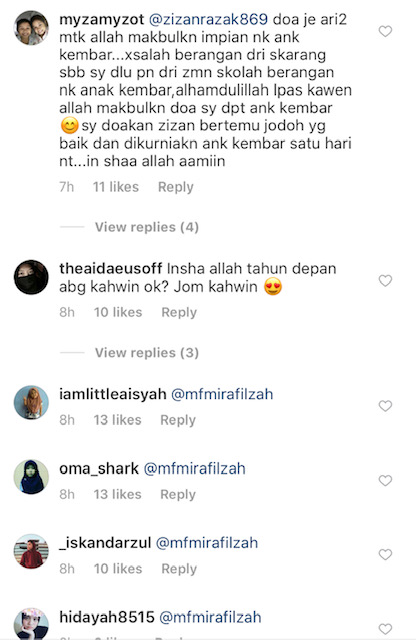Toggle the heart beside oma_shark's comment
The height and width of the screenshot is (640, 416).
[x=385, y=480]
